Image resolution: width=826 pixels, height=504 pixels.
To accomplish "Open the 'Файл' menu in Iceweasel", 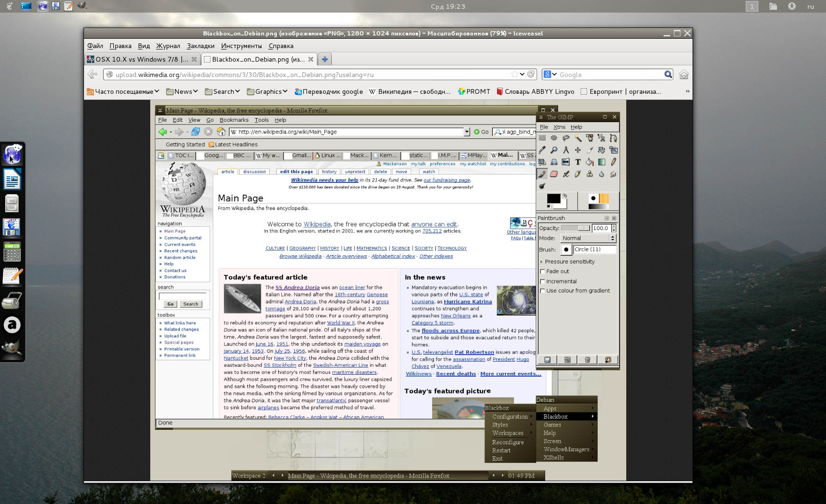I will pos(95,46).
